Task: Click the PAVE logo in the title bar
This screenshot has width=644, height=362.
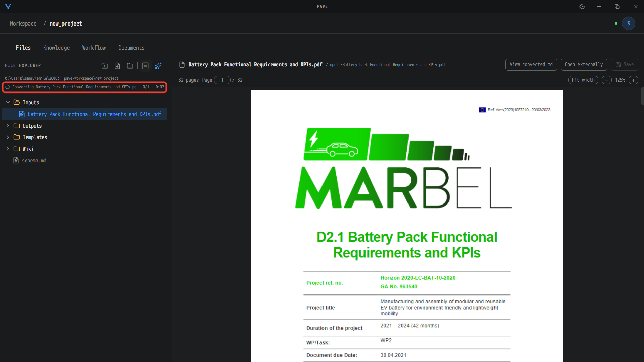Action: pos(8,6)
